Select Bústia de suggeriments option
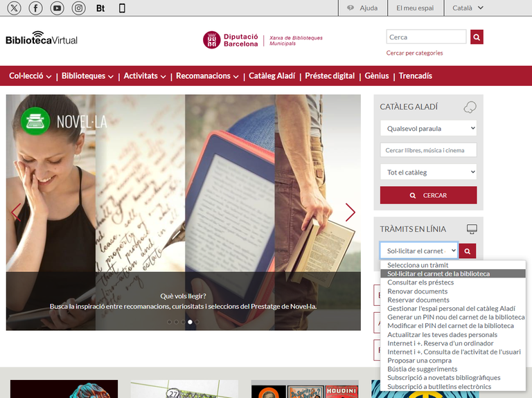The image size is (532, 398). (453, 369)
